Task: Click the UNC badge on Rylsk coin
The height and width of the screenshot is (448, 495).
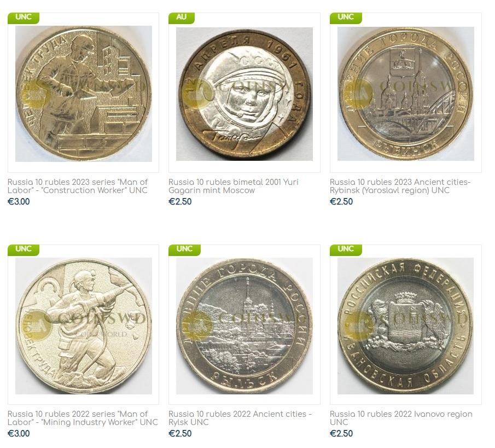Action: point(185,249)
